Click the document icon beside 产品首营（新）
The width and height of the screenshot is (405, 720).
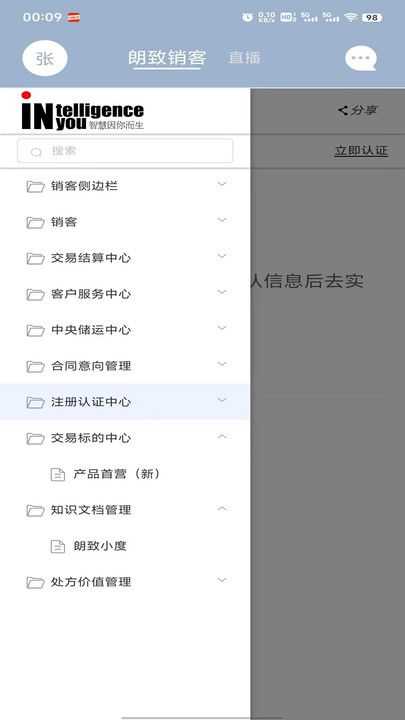coord(57,474)
